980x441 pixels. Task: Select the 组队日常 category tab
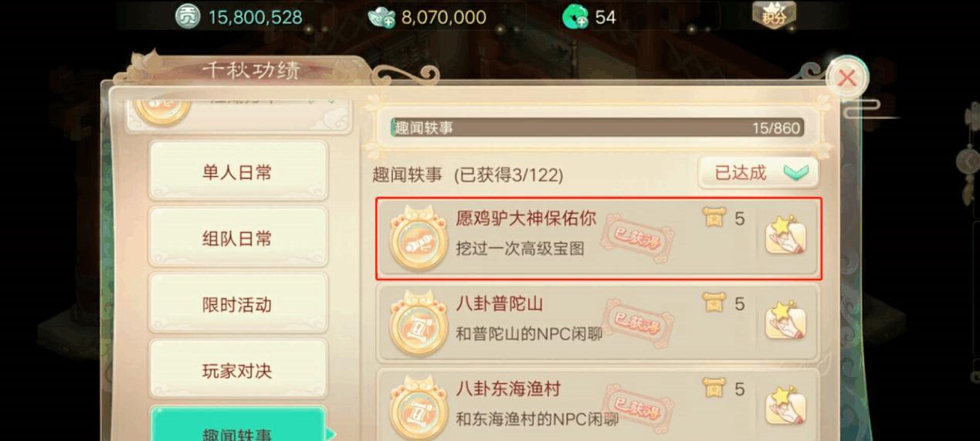(x=238, y=238)
